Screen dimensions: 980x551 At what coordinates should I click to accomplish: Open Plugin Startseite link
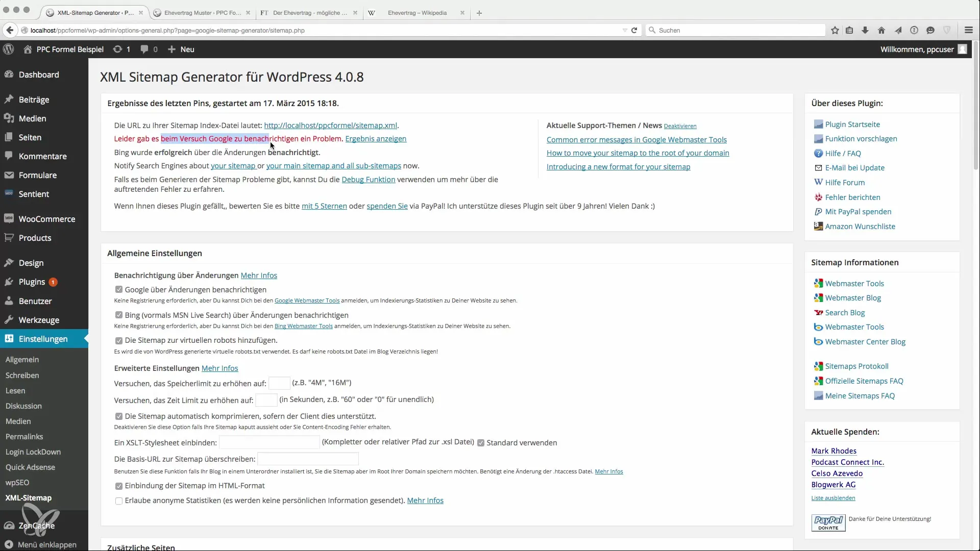point(852,124)
